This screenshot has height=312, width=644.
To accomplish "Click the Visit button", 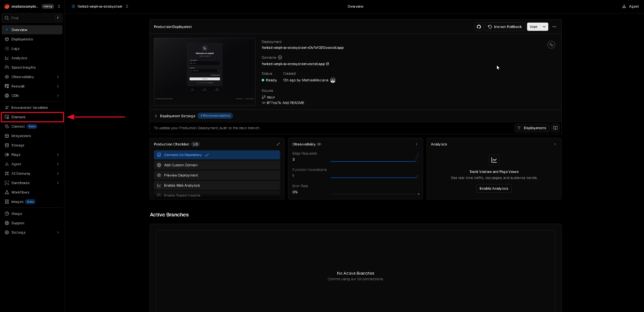I will [x=533, y=27].
